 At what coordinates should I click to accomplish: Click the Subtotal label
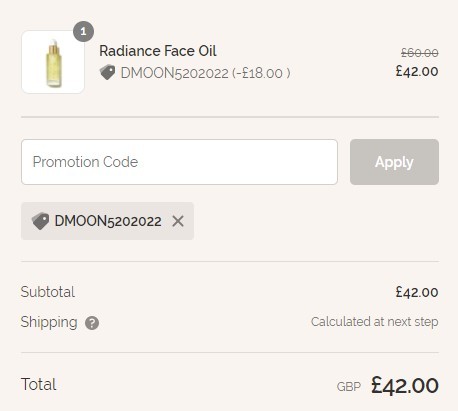click(48, 292)
